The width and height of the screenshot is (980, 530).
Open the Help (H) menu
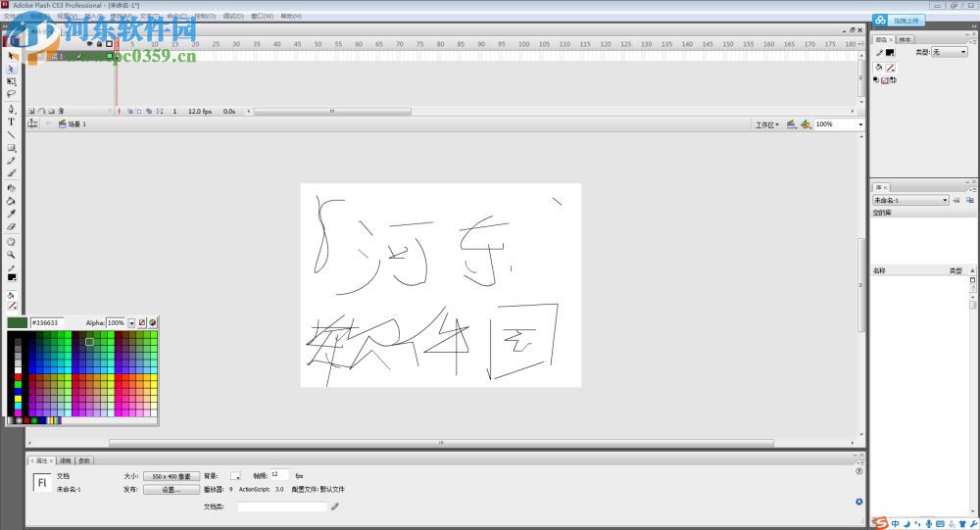pos(291,17)
